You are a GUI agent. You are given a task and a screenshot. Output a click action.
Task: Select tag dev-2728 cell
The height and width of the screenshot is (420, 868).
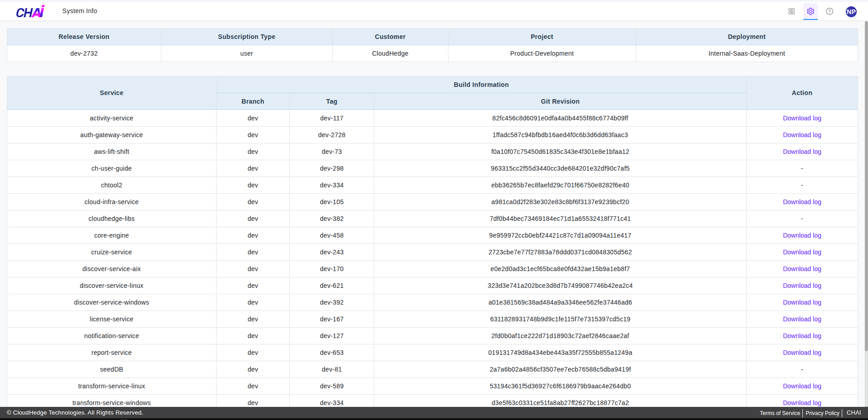coord(332,135)
